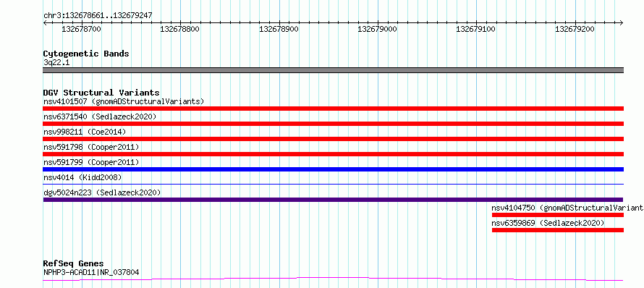Viewport: 644px width, 288px height.
Task: Click the purple dgv5024n223 variant bar
Action: click(x=333, y=200)
